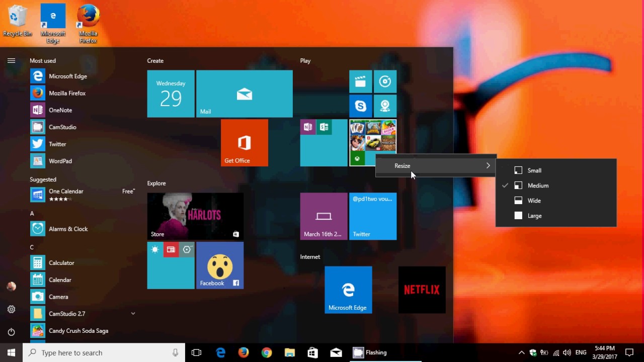Open Settings gear in Start menu

[11, 309]
